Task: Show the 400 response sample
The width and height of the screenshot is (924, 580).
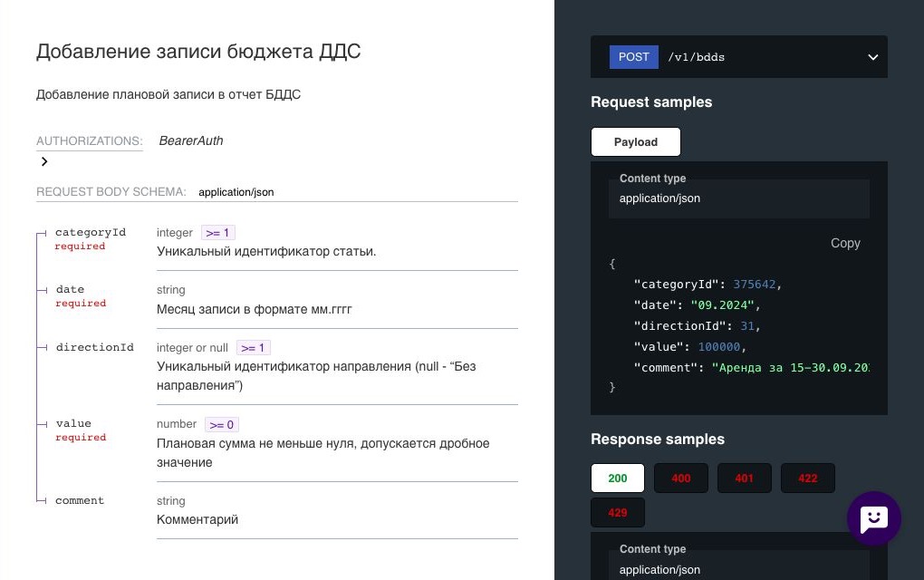Action: coord(680,478)
